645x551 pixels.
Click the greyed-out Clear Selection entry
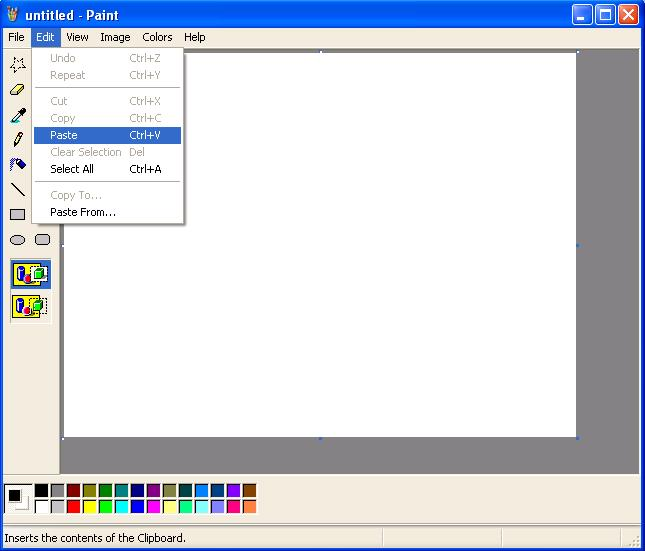pos(107,152)
